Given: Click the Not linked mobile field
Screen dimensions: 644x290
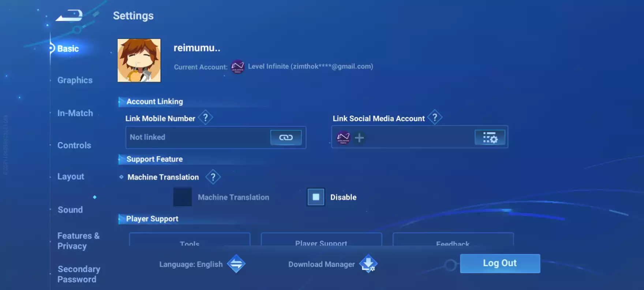Looking at the screenshot, I should click(216, 137).
